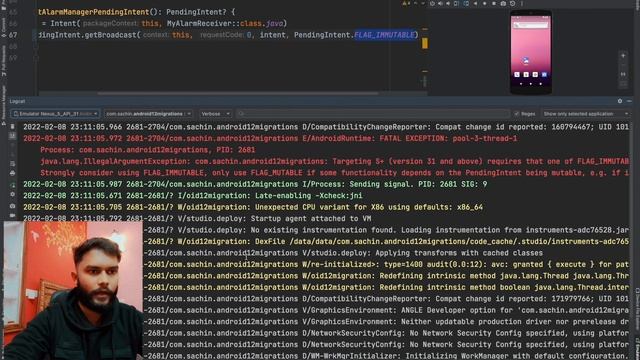Click the IllegalArgumentException log line

pos(334,161)
